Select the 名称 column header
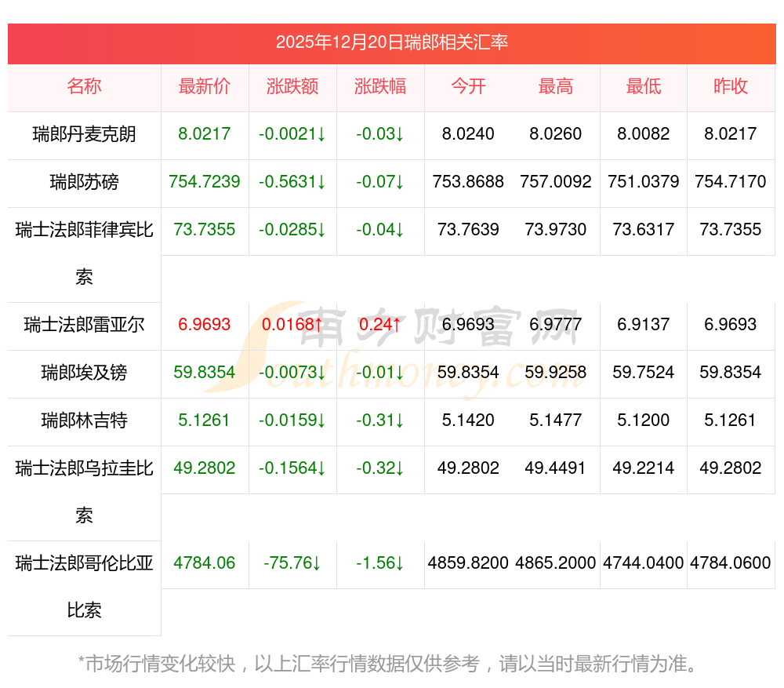The image size is (784, 688). [84, 86]
